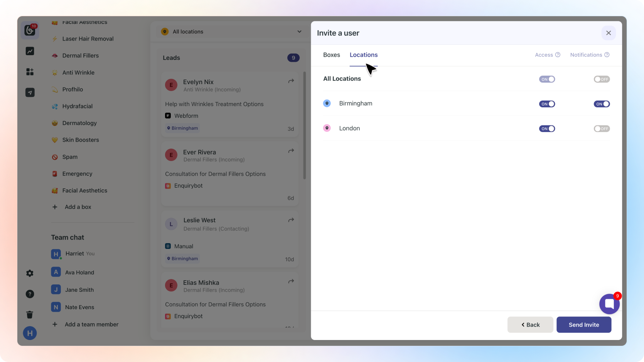Click the Ever Rivera lead name
This screenshot has width=644, height=362.
click(x=199, y=152)
